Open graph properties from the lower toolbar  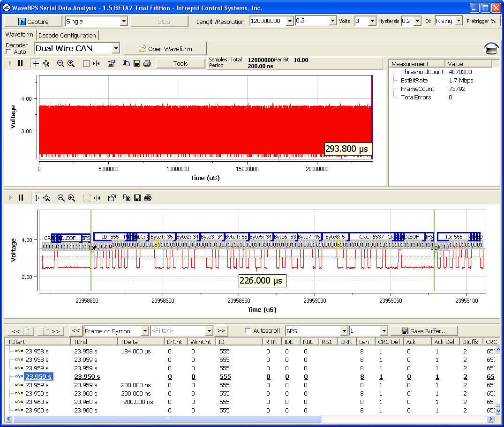point(112,198)
